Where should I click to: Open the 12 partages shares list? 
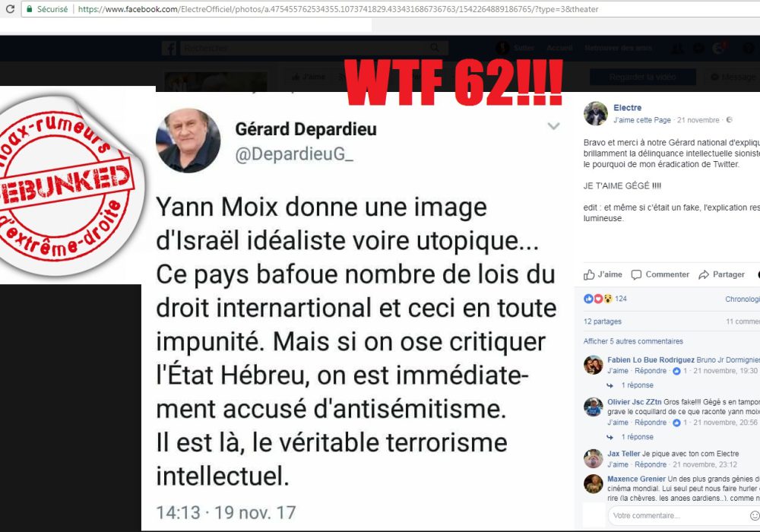[603, 321]
